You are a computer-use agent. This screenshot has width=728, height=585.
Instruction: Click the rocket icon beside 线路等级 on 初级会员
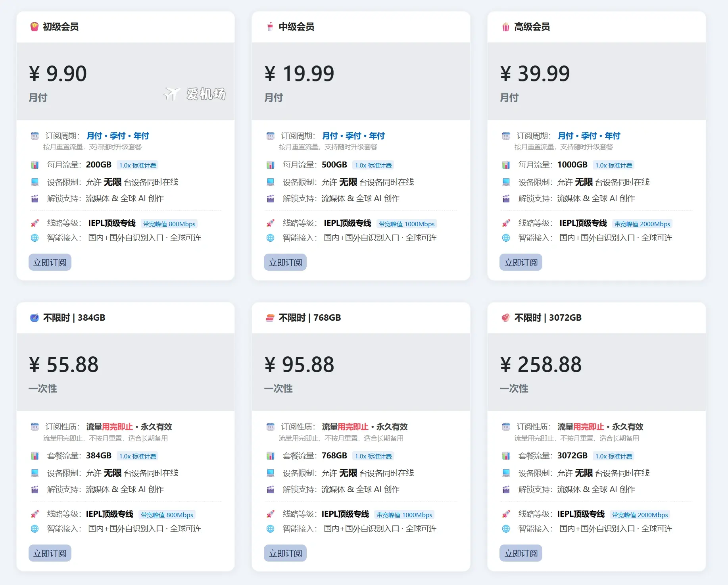pos(35,223)
